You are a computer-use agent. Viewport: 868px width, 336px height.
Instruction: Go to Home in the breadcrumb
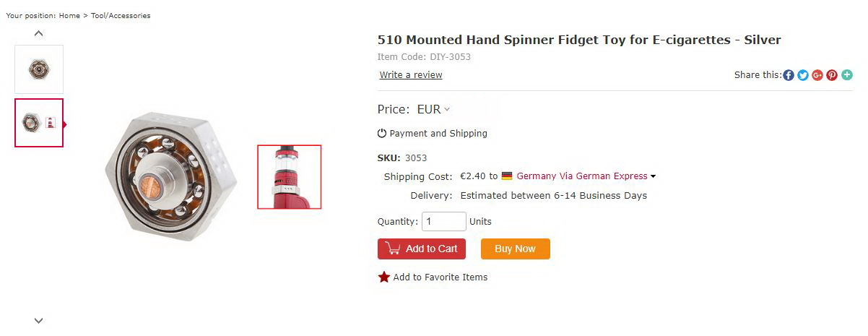point(69,16)
